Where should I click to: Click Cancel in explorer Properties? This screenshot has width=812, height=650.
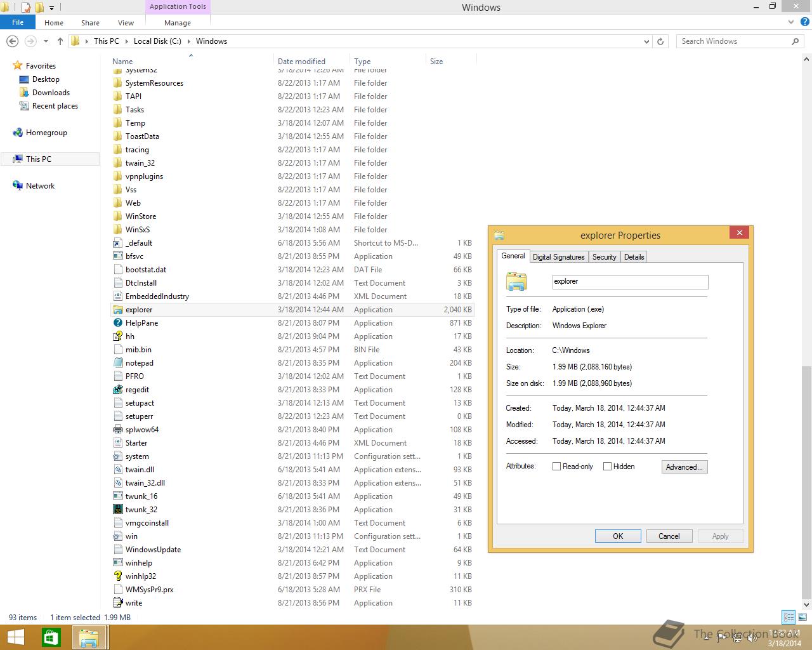click(669, 536)
